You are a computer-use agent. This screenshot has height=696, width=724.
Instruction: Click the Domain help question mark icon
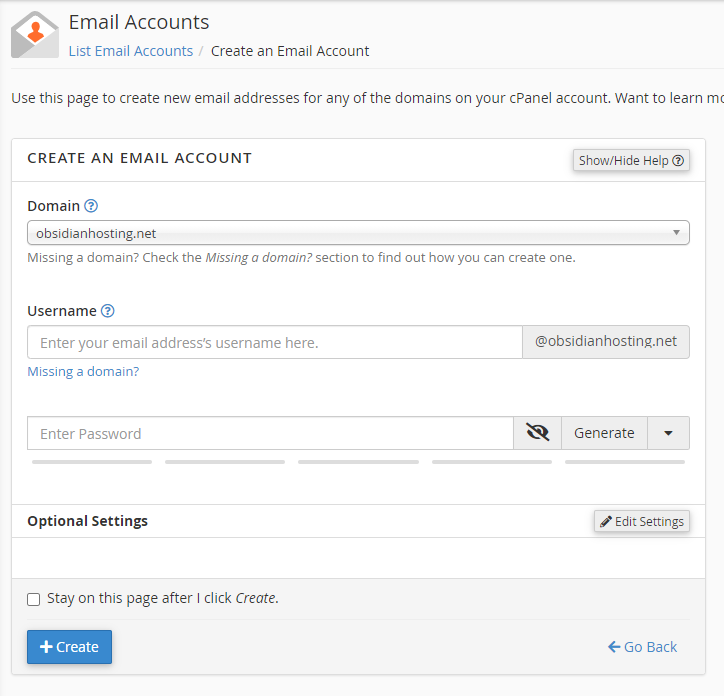pos(91,206)
